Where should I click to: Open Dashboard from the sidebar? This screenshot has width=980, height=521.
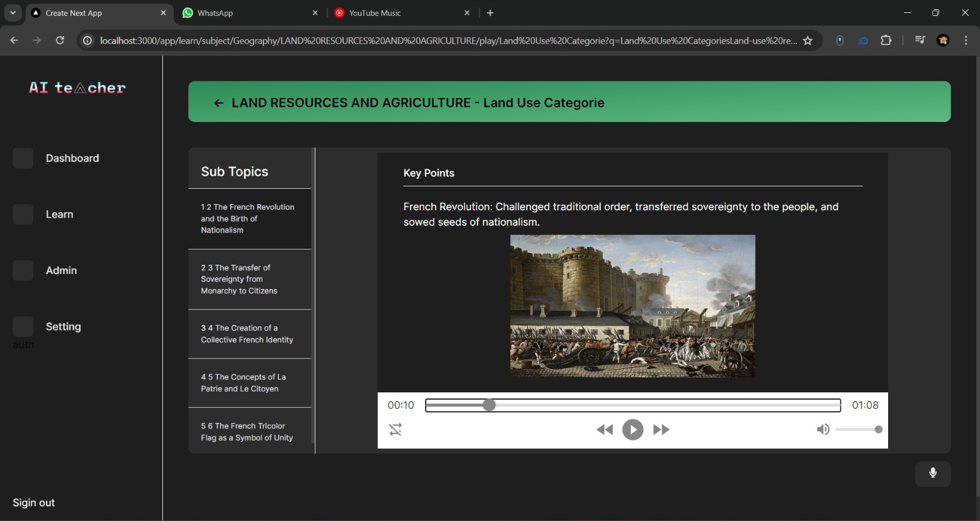click(x=72, y=158)
